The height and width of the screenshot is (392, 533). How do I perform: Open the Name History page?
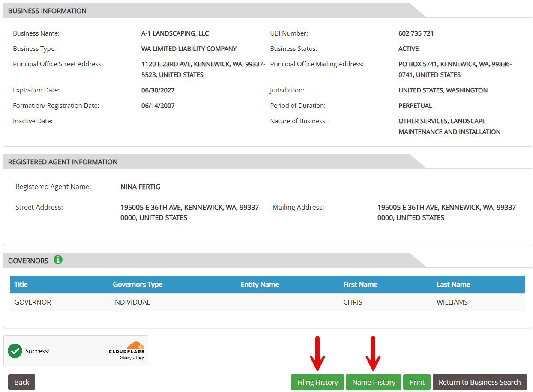tap(374, 382)
